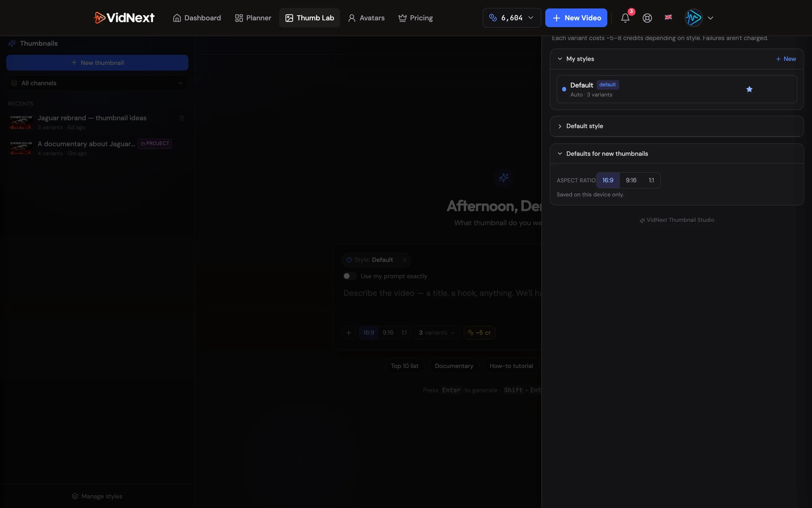Select the Default style card
Viewport: 812px width, 508px height.
pyautogui.click(x=676, y=89)
